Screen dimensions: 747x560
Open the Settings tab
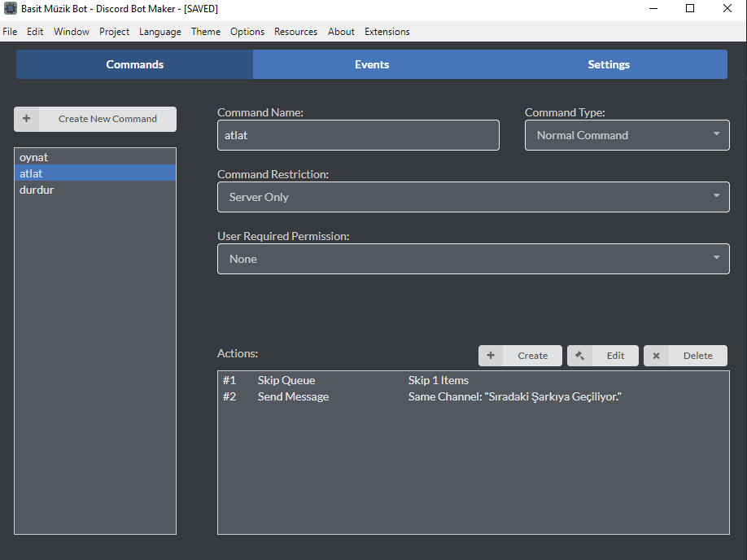click(609, 64)
